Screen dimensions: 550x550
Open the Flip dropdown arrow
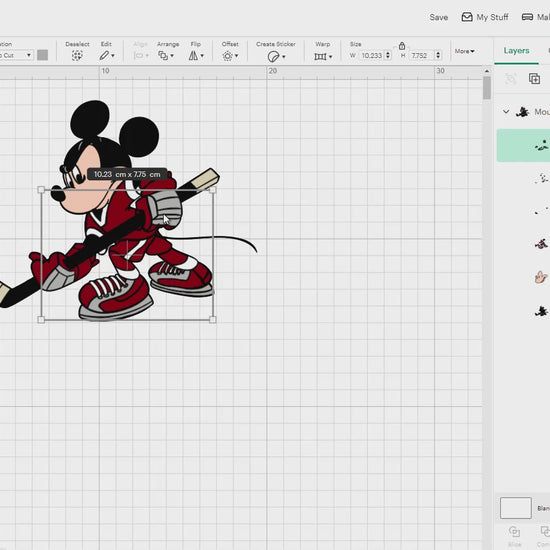click(x=202, y=56)
